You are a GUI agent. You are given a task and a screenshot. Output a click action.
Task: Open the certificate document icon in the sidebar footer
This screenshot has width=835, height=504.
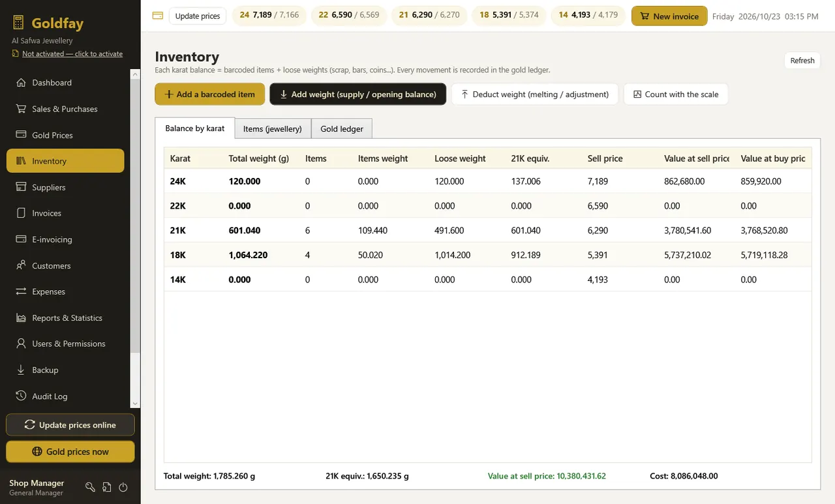106,487
